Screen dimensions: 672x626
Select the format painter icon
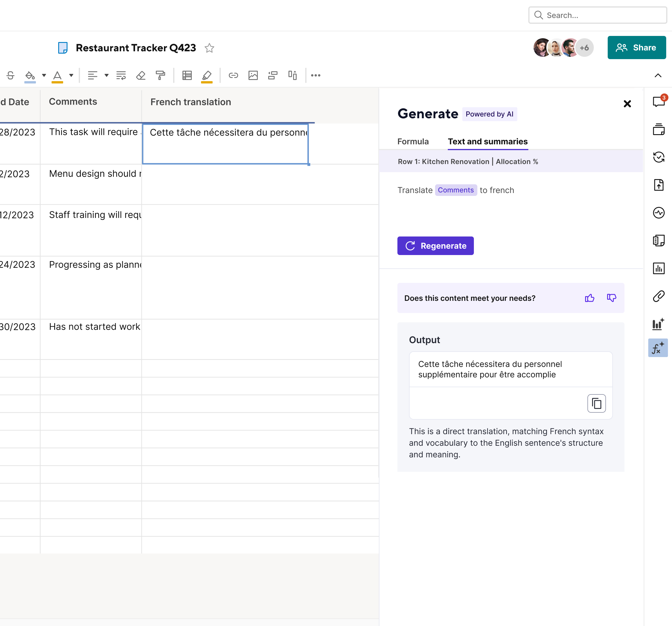pyautogui.click(x=160, y=75)
